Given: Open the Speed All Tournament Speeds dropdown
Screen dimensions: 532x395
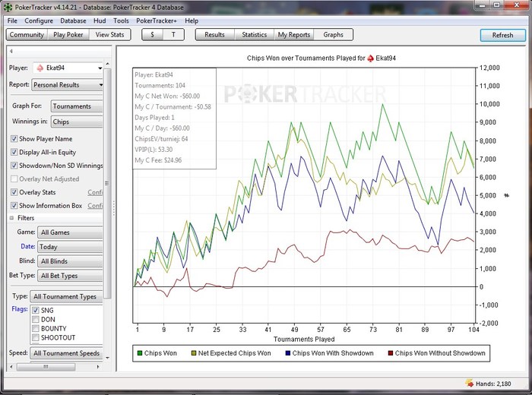Looking at the screenshot, I should [66, 353].
